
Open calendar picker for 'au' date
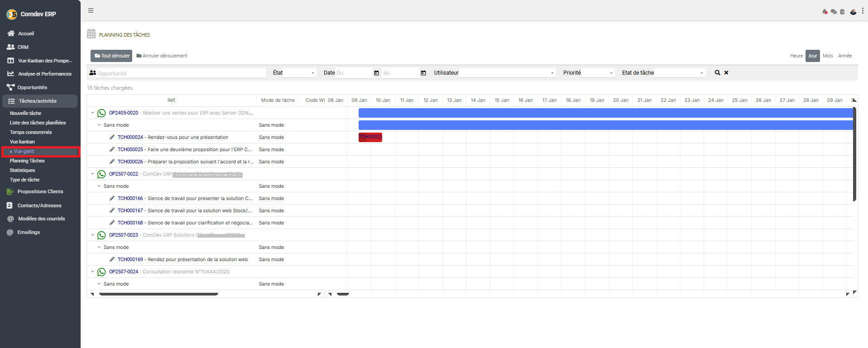(423, 73)
